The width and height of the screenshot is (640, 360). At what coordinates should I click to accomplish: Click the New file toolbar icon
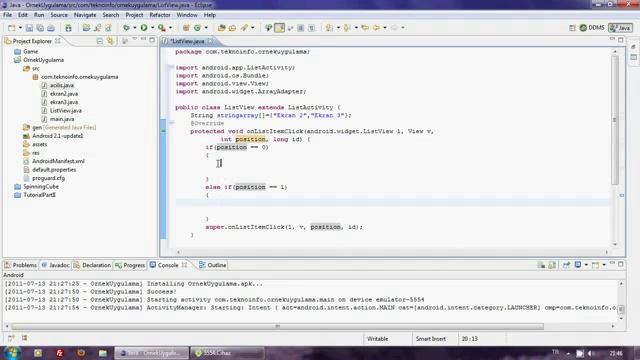click(x=11, y=28)
